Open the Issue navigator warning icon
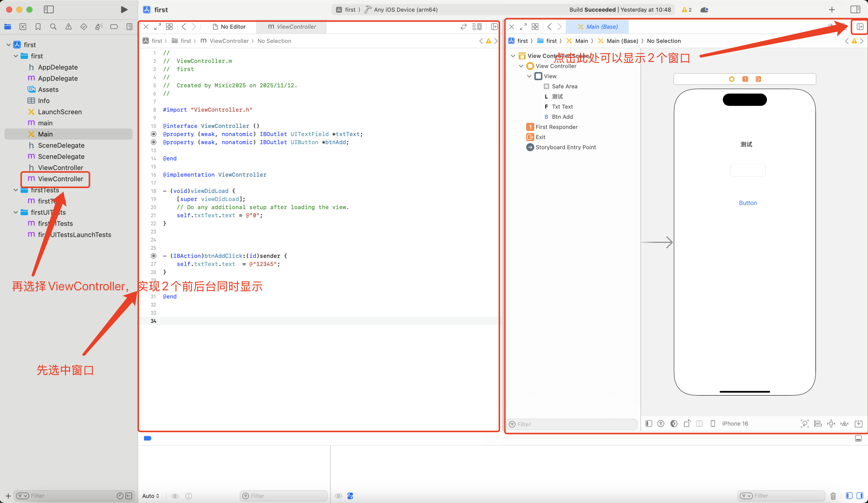The image size is (868, 503). tap(69, 27)
